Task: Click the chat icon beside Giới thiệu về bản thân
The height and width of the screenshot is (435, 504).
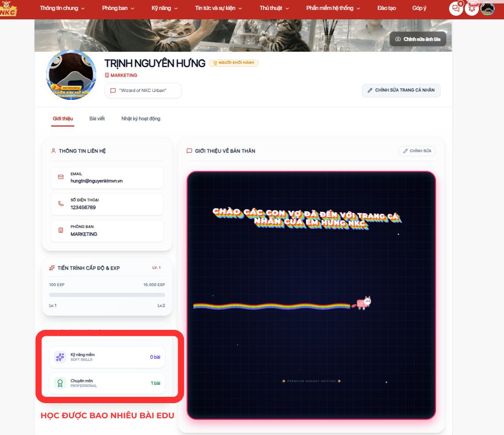Action: click(189, 151)
